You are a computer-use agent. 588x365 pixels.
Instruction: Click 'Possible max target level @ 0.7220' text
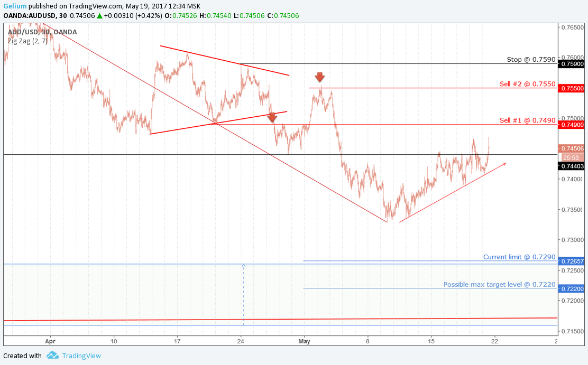pyautogui.click(x=499, y=284)
